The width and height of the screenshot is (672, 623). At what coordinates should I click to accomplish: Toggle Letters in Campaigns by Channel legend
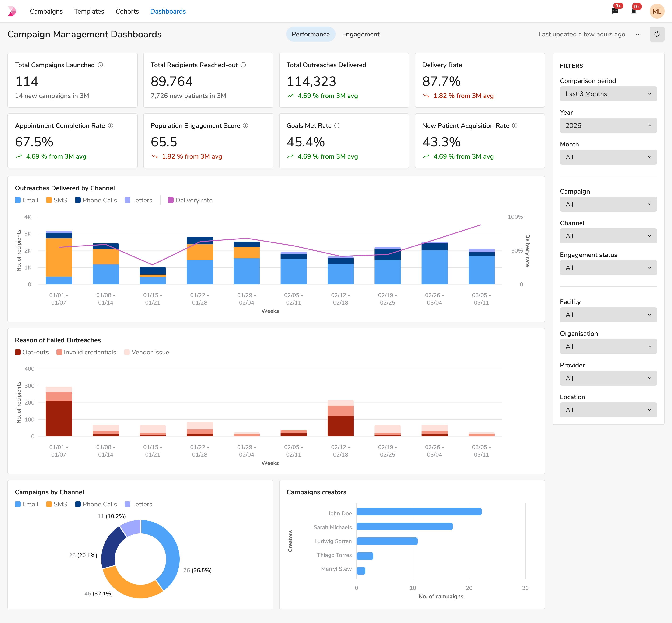point(138,504)
